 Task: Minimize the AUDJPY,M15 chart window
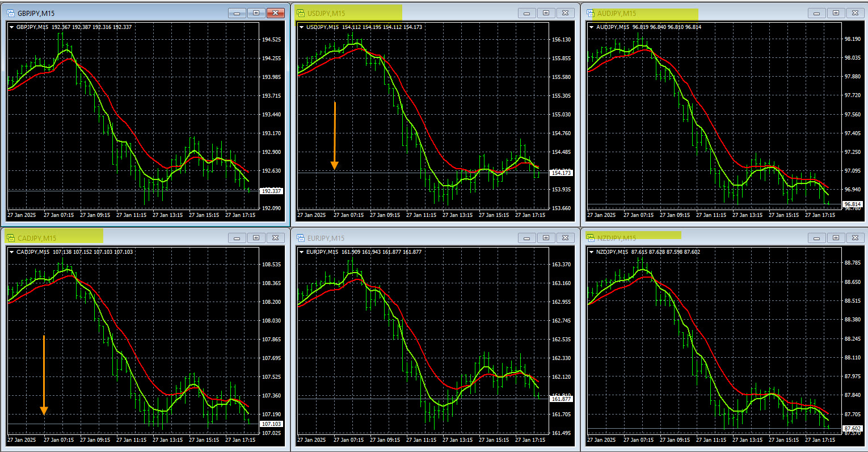click(x=817, y=13)
